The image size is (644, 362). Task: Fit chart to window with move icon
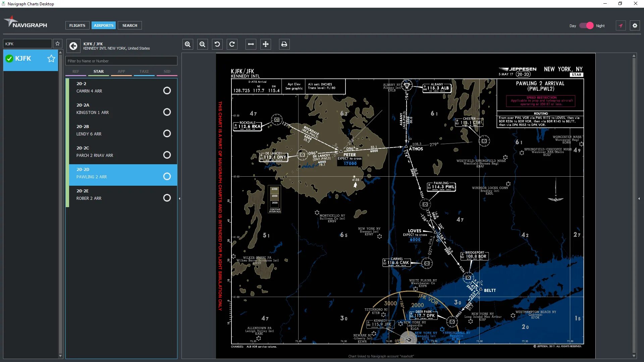(266, 44)
